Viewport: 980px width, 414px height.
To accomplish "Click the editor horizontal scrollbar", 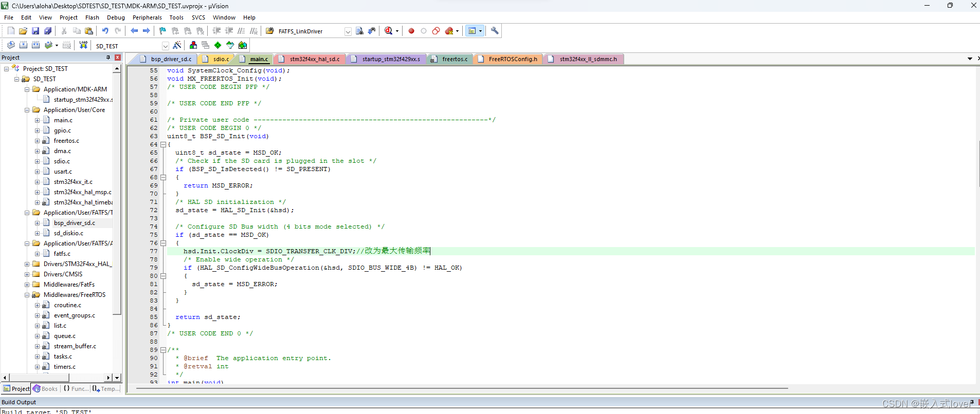I will tap(462, 388).
